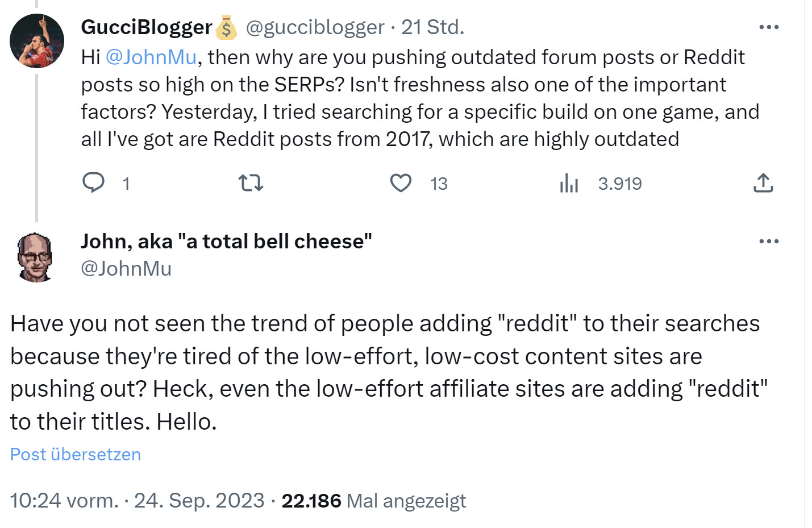Click the 22.186 Mal angezeigt view count
This screenshot has width=812, height=528.
(373, 501)
